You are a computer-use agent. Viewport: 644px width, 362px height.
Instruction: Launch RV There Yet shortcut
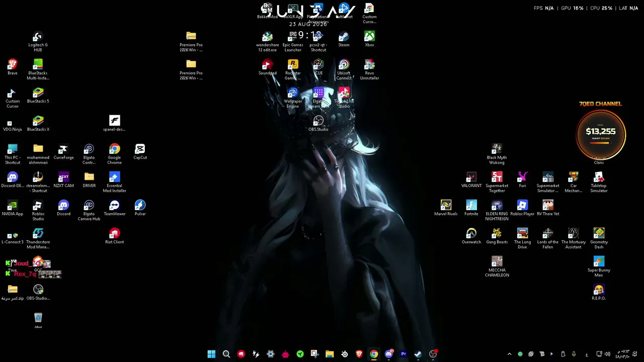coord(548,208)
